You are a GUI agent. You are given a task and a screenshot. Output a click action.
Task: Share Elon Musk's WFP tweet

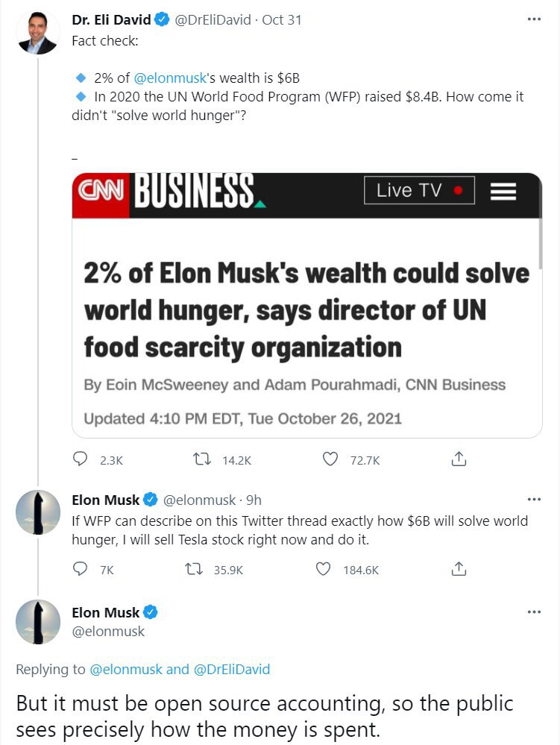click(458, 568)
